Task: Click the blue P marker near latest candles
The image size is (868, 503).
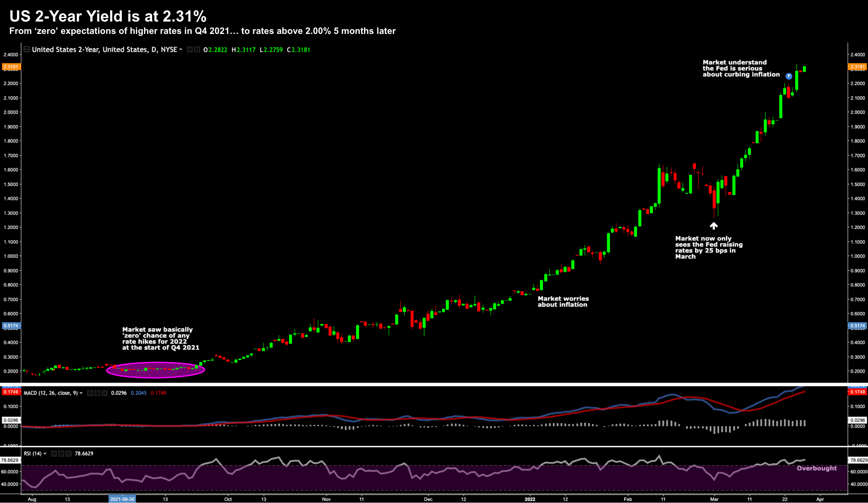Action: [788, 76]
